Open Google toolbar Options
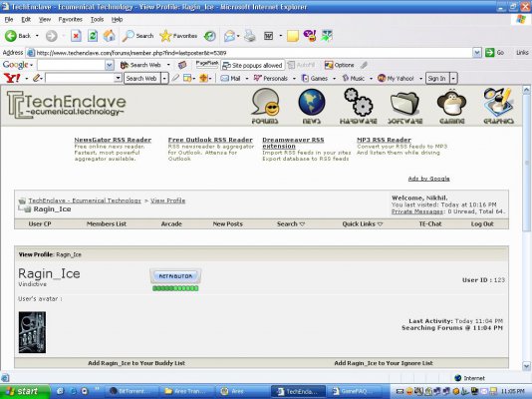532x399 pixels. point(340,65)
